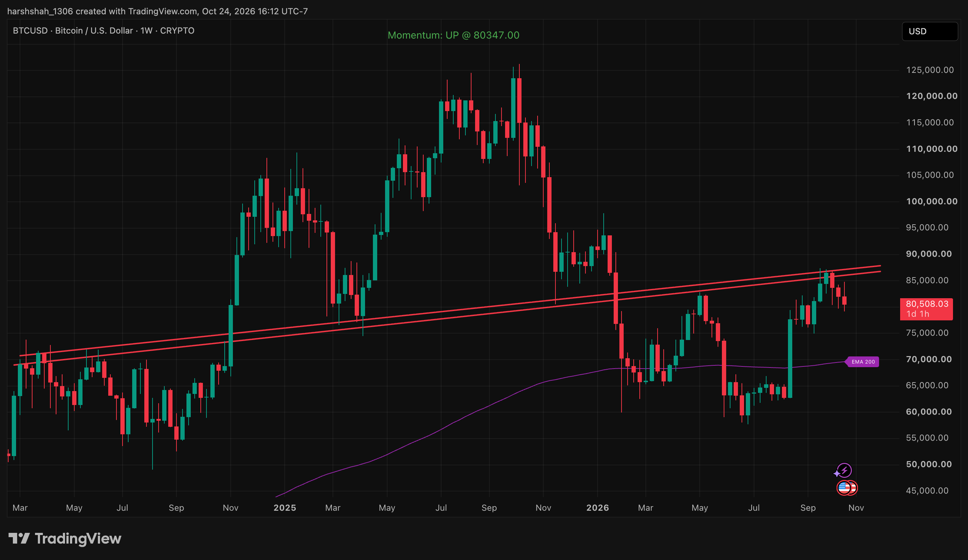Click the 2025 year label on time axis
Screen dimensions: 968x560
[x=285, y=508]
